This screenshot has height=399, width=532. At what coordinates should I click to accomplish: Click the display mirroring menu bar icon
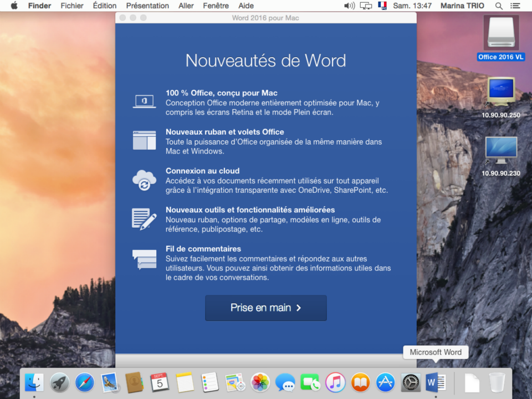[366, 6]
